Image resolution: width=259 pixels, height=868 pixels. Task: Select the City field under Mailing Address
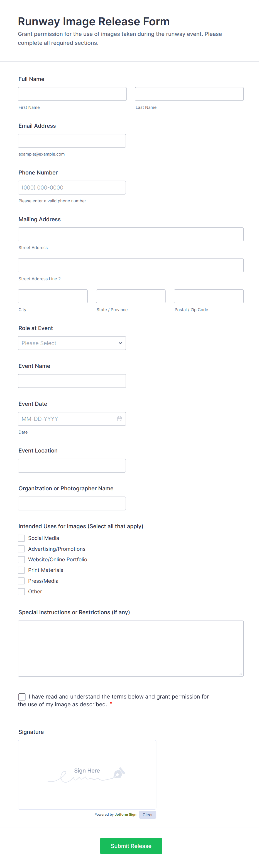(x=53, y=296)
